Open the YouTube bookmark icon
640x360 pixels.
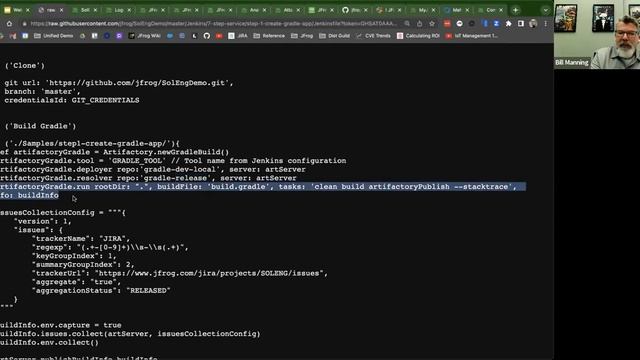pos(219,36)
